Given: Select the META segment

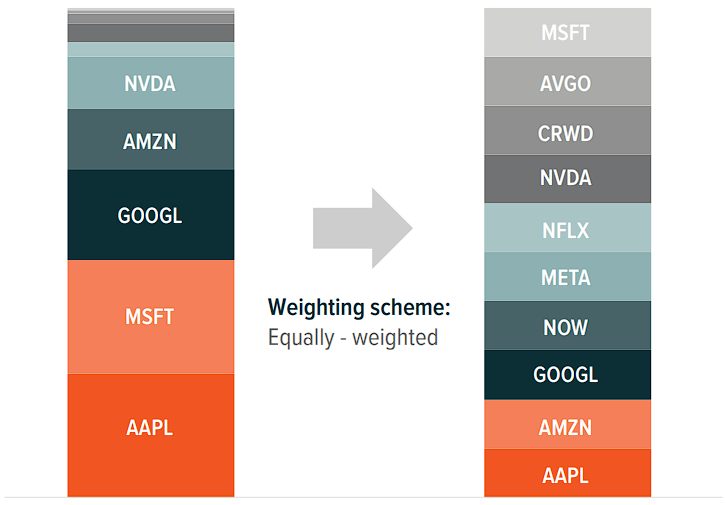Looking at the screenshot, I should [x=567, y=277].
